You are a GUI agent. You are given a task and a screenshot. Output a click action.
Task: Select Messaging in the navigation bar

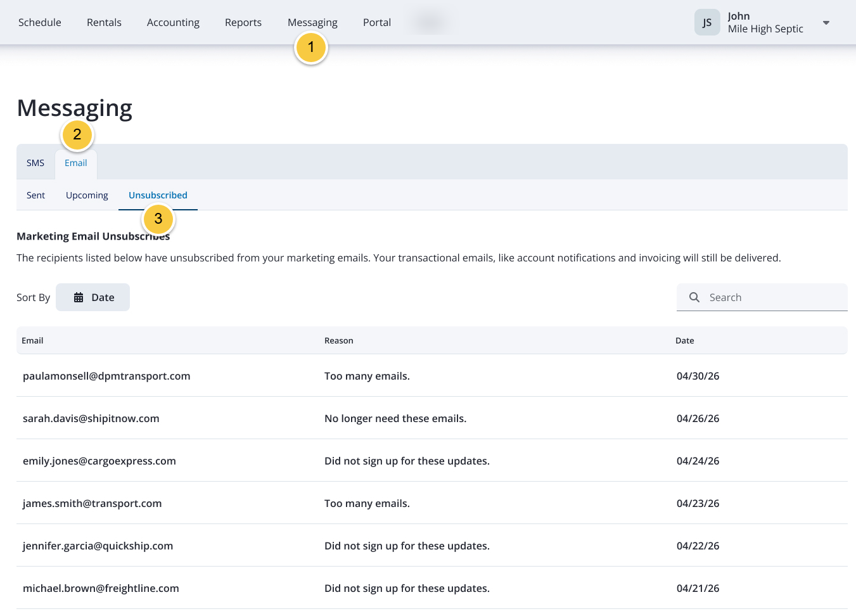312,22
